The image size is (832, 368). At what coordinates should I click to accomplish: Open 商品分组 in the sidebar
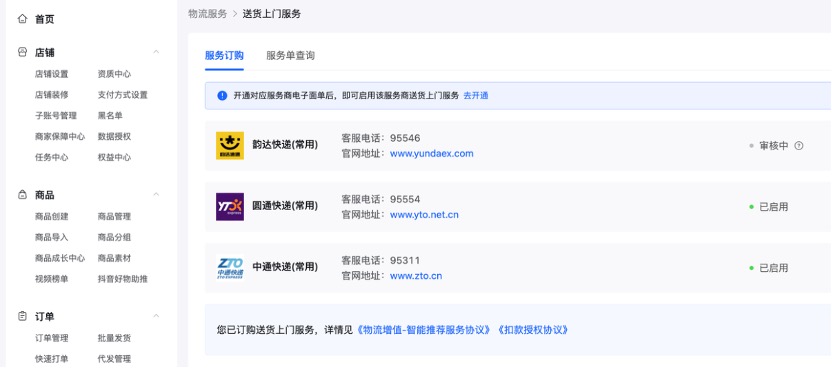tap(114, 237)
